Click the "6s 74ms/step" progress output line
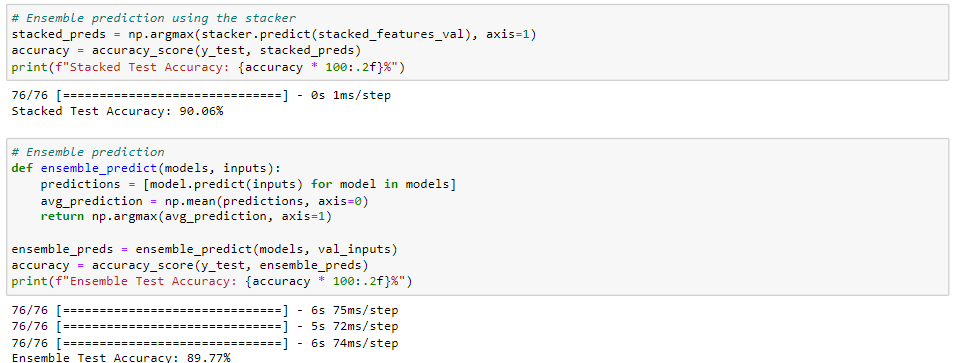The image size is (955, 363). click(205, 344)
